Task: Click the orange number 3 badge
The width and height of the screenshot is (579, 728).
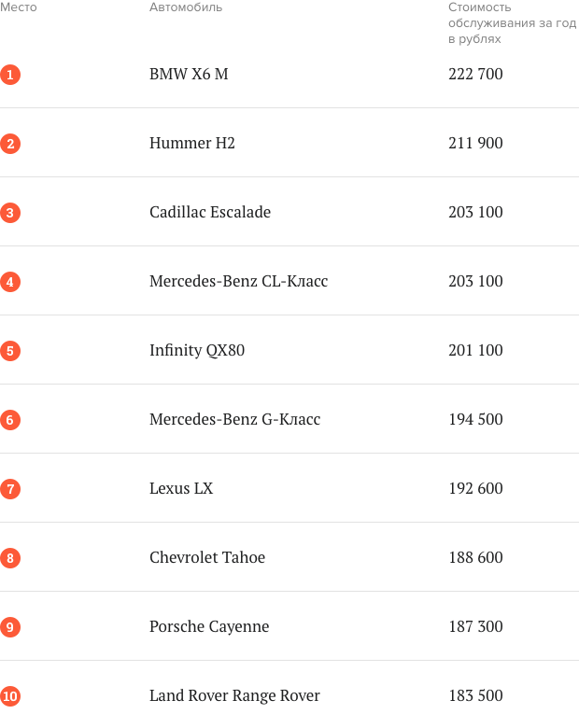Action: [x=10, y=213]
